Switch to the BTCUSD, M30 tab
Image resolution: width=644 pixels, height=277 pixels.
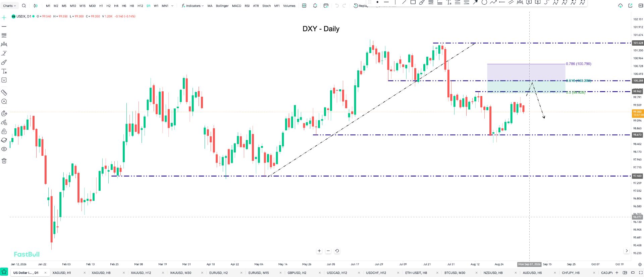454,273
